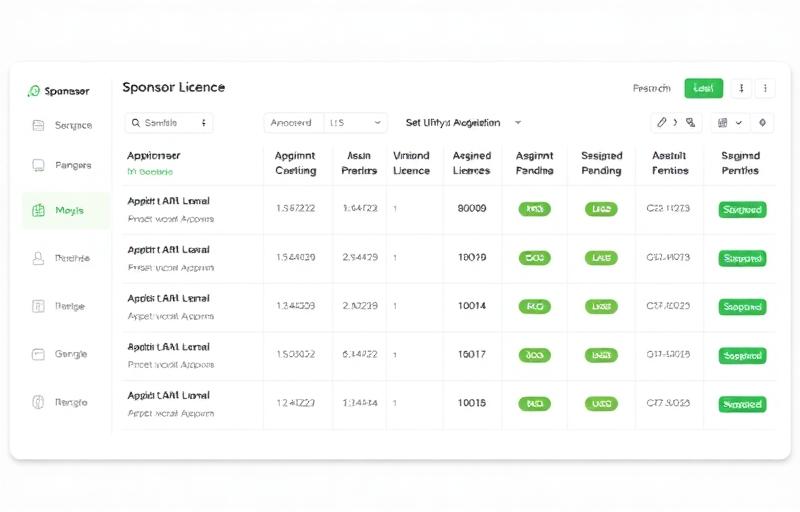The image size is (800, 512).
Task: Click the 10015 licences cell
Action: click(472, 403)
